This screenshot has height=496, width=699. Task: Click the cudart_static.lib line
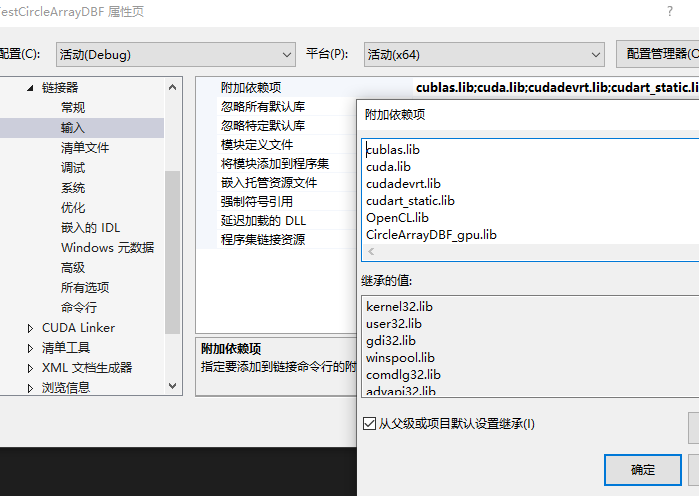pyautogui.click(x=410, y=201)
